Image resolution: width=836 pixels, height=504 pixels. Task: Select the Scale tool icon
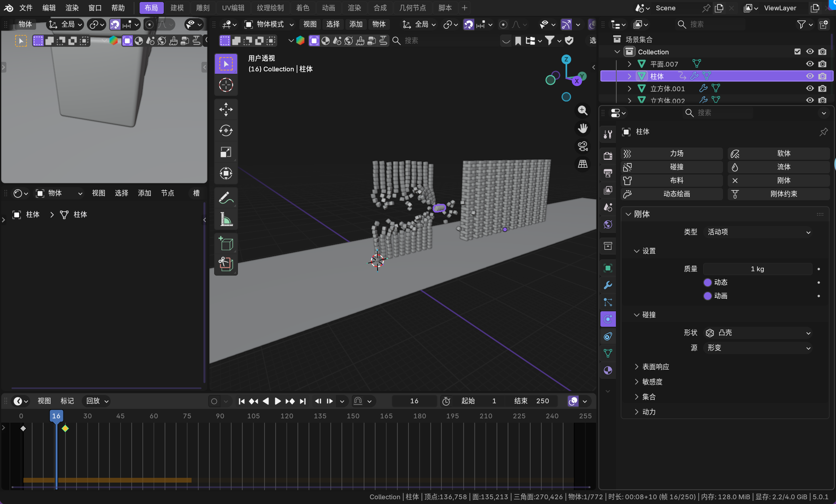coord(226,152)
